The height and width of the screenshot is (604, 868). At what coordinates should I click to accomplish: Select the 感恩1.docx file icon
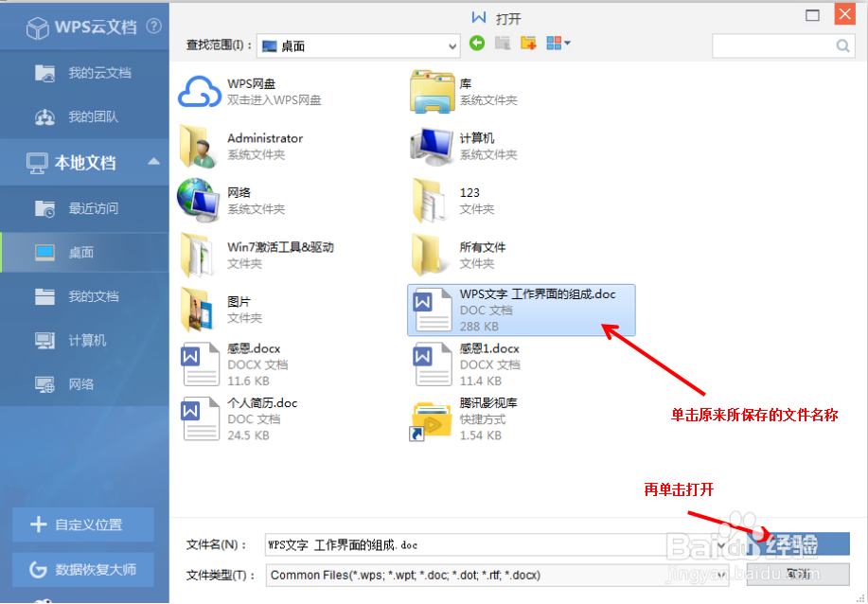coord(433,364)
